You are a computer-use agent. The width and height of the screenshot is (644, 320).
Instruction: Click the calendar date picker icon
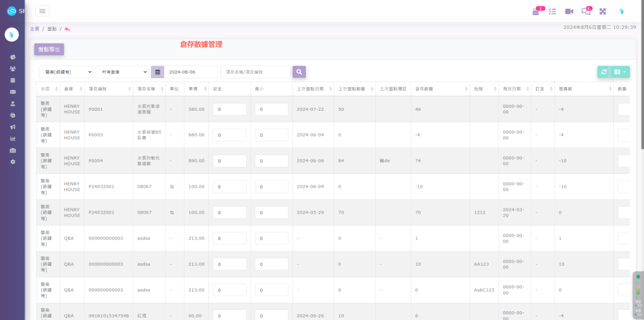click(157, 72)
